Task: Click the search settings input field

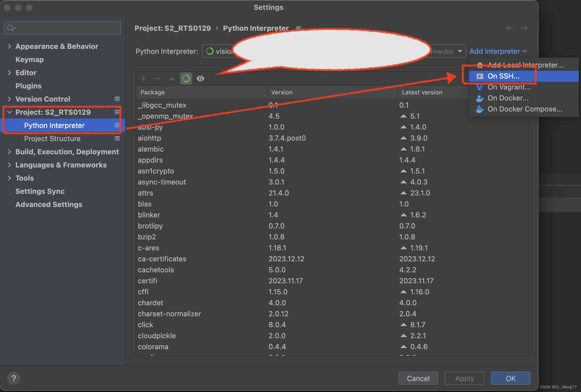Action: click(x=63, y=27)
